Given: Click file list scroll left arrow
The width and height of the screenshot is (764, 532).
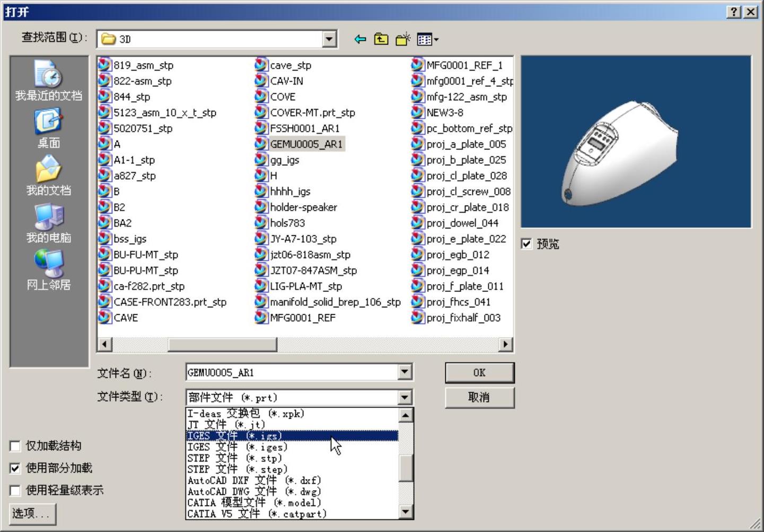Looking at the screenshot, I should 104,344.
